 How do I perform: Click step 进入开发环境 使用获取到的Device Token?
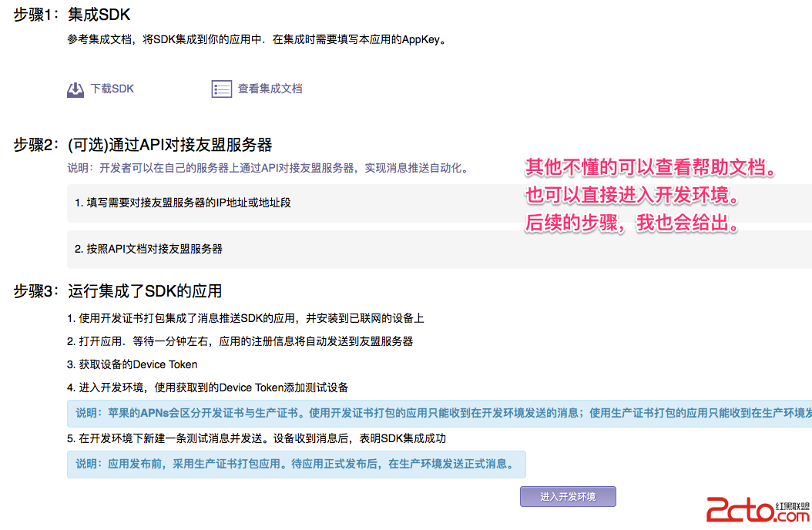pyautogui.click(x=208, y=387)
